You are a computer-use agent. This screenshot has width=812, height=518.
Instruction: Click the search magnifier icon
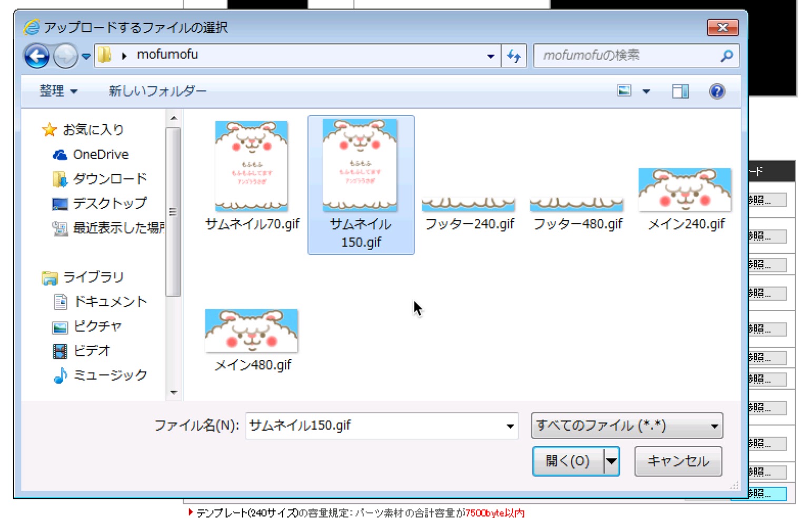coord(727,56)
